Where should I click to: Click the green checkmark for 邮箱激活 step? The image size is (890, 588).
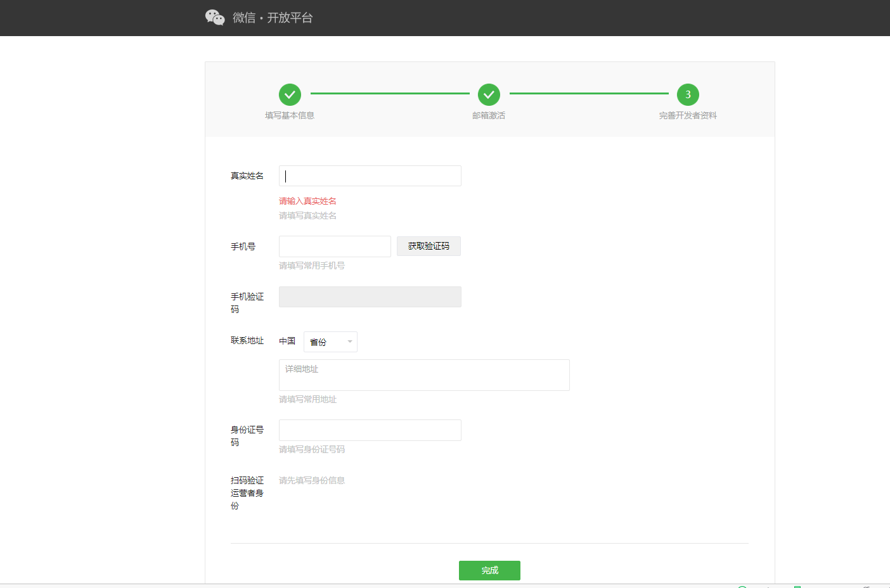click(489, 94)
